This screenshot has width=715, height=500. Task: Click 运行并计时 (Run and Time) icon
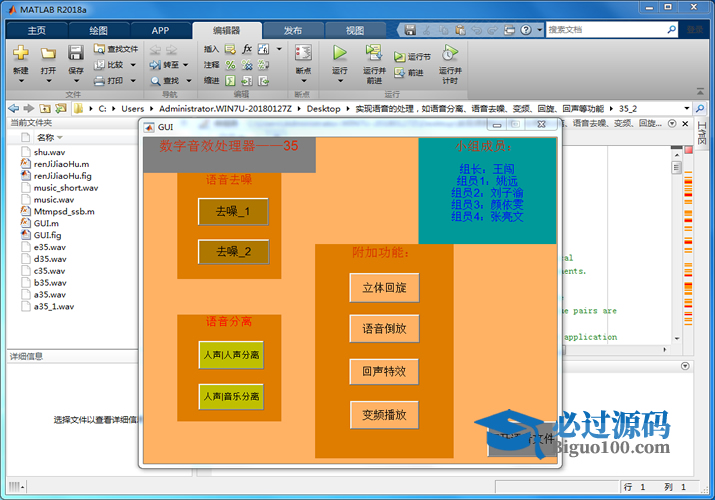point(450,53)
